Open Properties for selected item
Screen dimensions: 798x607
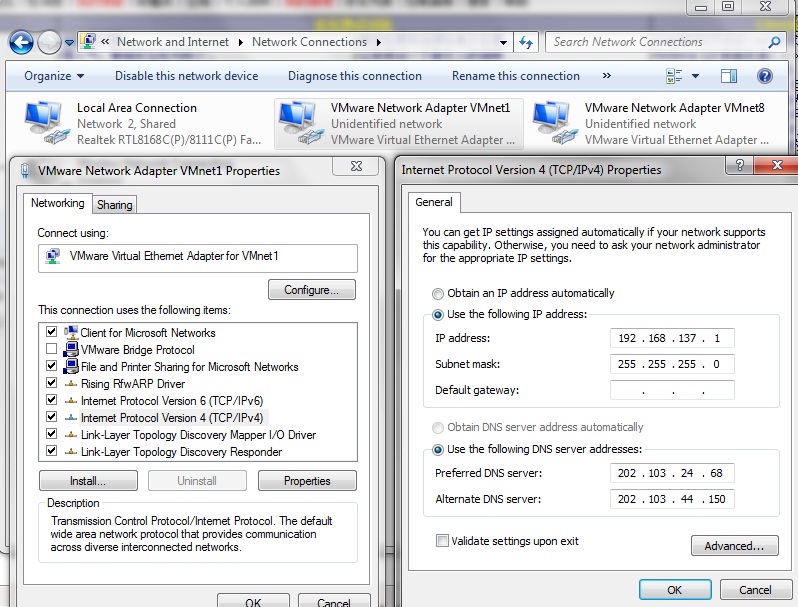click(x=307, y=481)
